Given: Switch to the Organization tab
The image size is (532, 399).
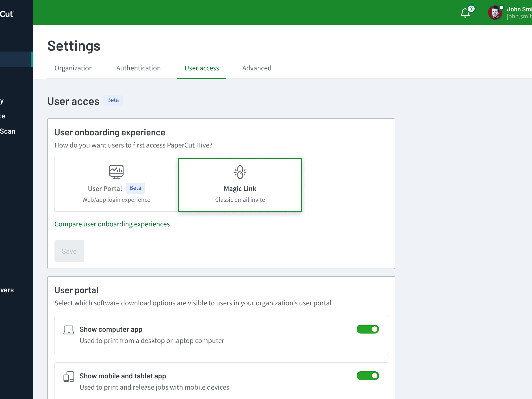Looking at the screenshot, I should pos(74,68).
